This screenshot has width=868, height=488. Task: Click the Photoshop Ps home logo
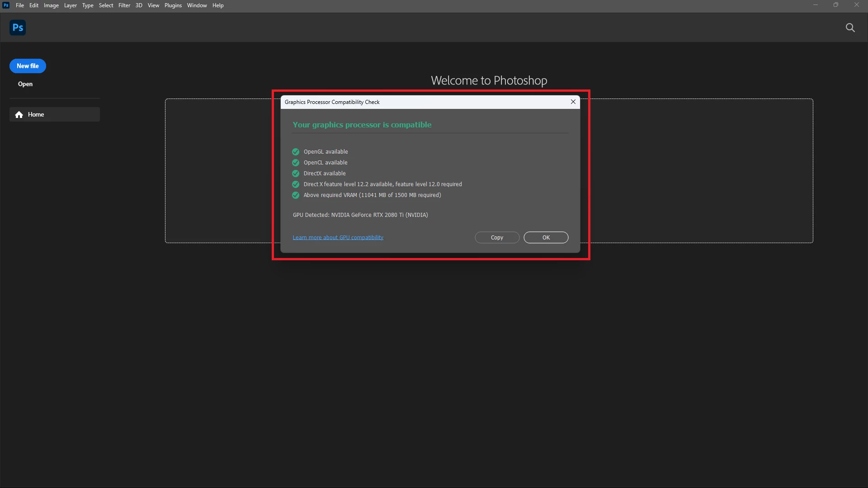18,28
